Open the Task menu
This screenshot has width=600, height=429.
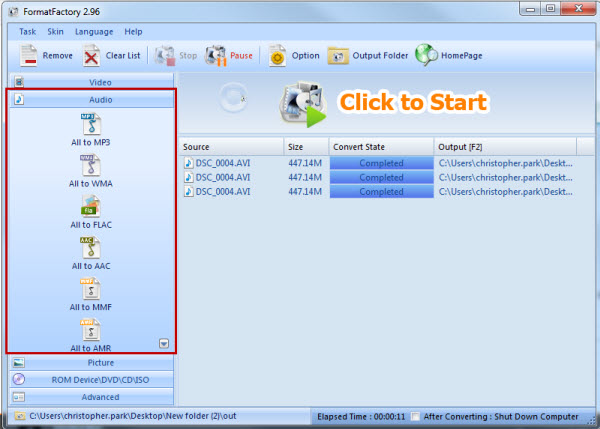[28, 32]
